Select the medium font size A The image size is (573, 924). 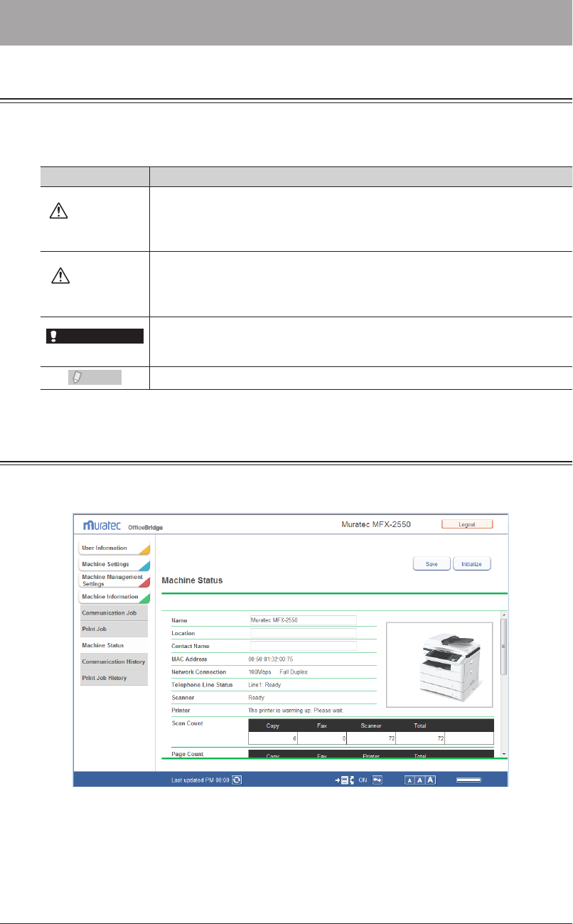[x=419, y=780]
